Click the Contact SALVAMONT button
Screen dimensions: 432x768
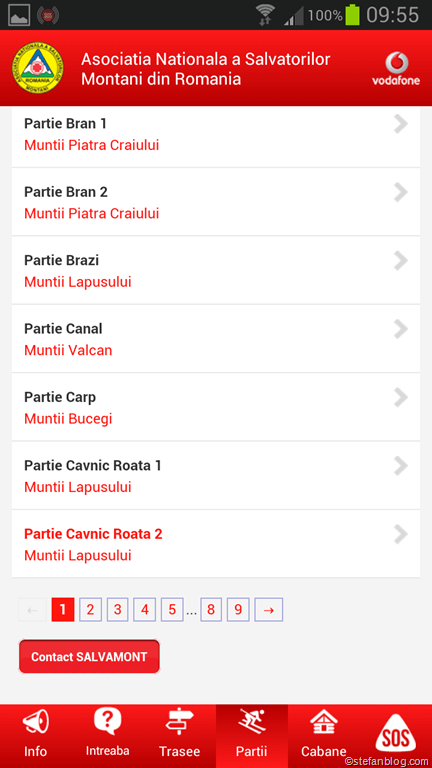(x=89, y=656)
